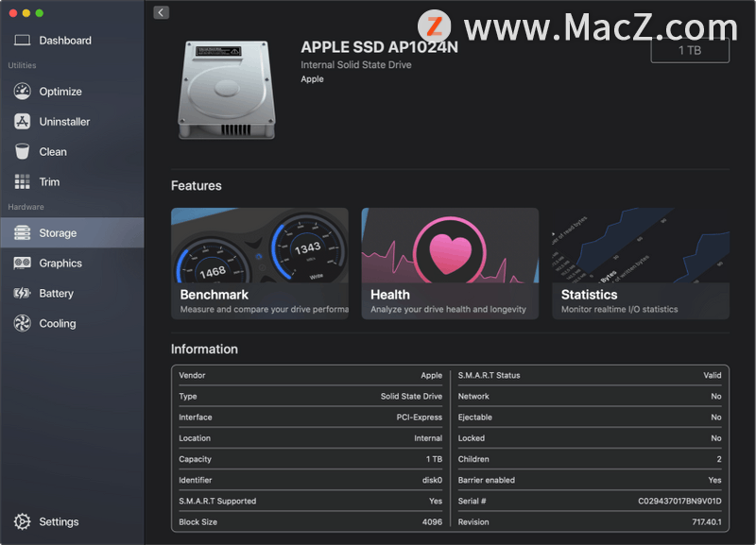Click the Battery charging icon
This screenshot has height=545, width=756.
[22, 293]
